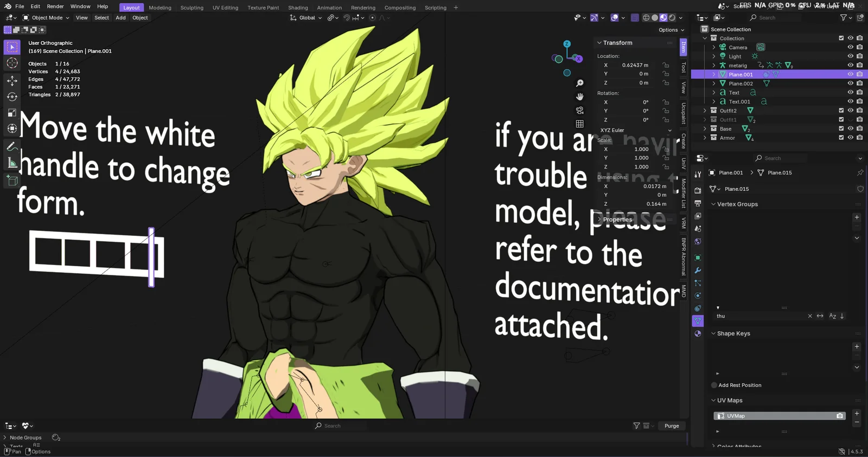Viewport: 868px width, 457px height.
Task: Switch to the Sculpting workspace tab
Action: point(192,8)
